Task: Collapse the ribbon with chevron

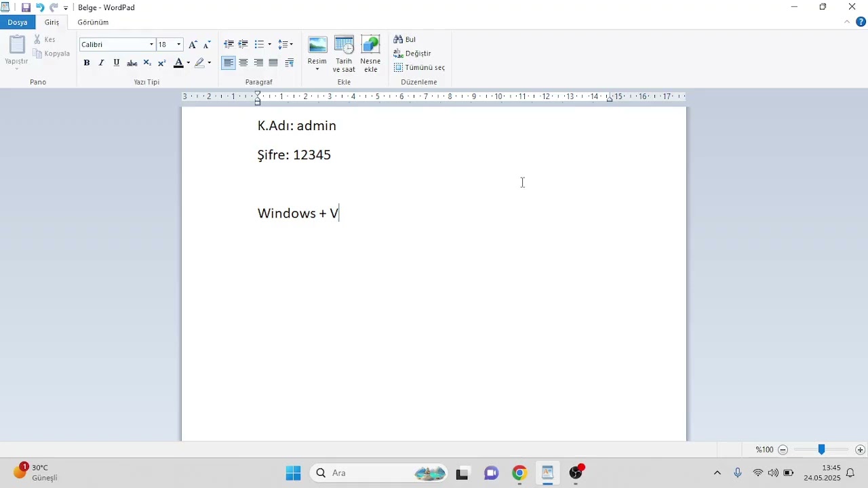Action: click(847, 22)
